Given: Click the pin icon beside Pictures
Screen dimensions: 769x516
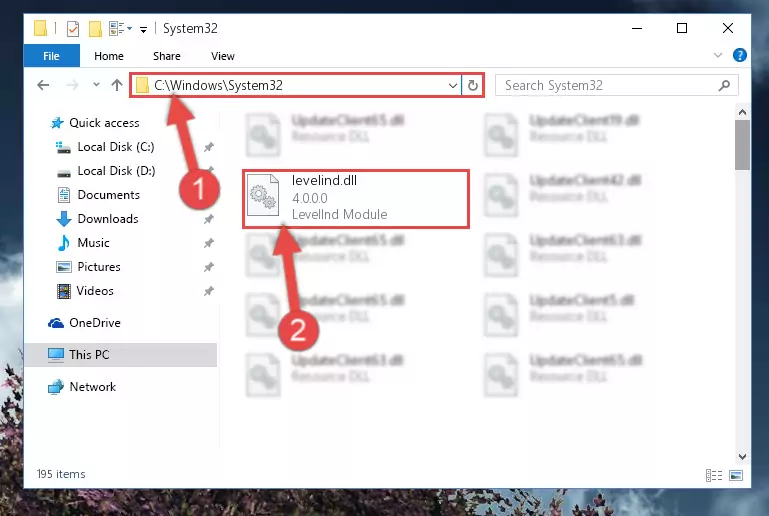Looking at the screenshot, I should click(x=209, y=267).
